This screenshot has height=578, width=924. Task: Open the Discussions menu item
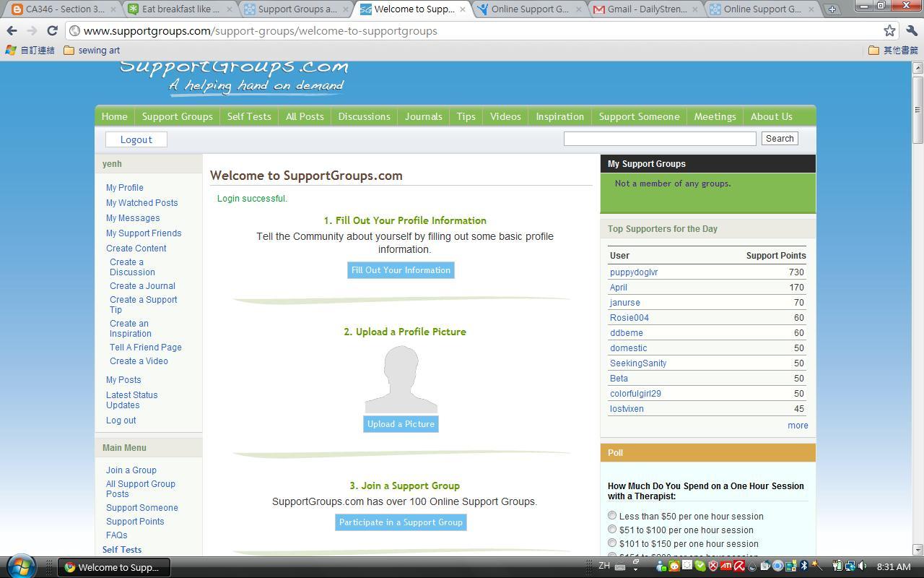point(364,116)
